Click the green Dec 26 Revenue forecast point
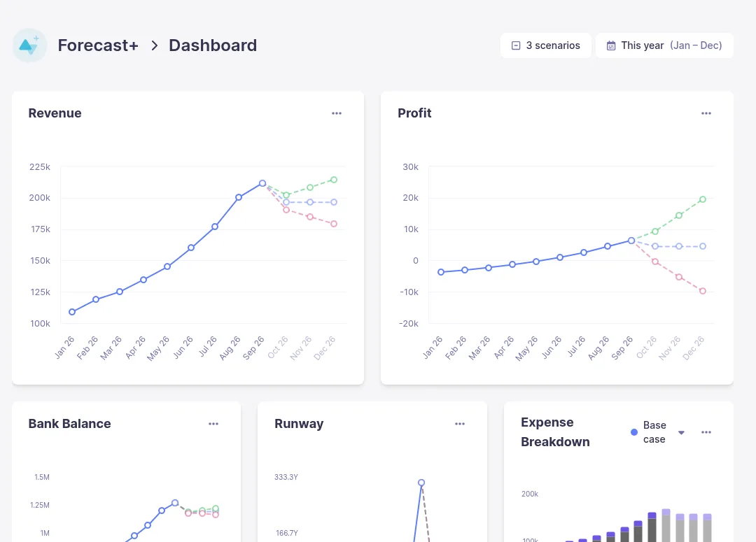 click(x=334, y=180)
